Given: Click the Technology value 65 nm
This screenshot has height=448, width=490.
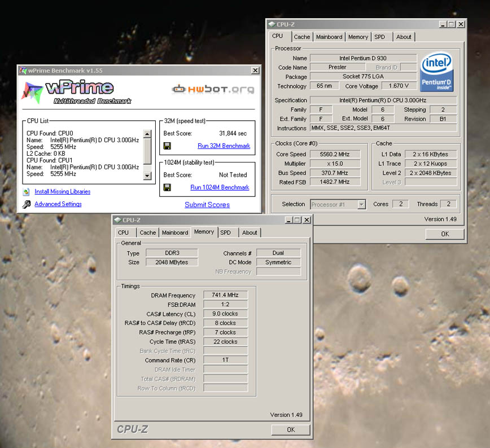Looking at the screenshot, I should click(325, 86).
